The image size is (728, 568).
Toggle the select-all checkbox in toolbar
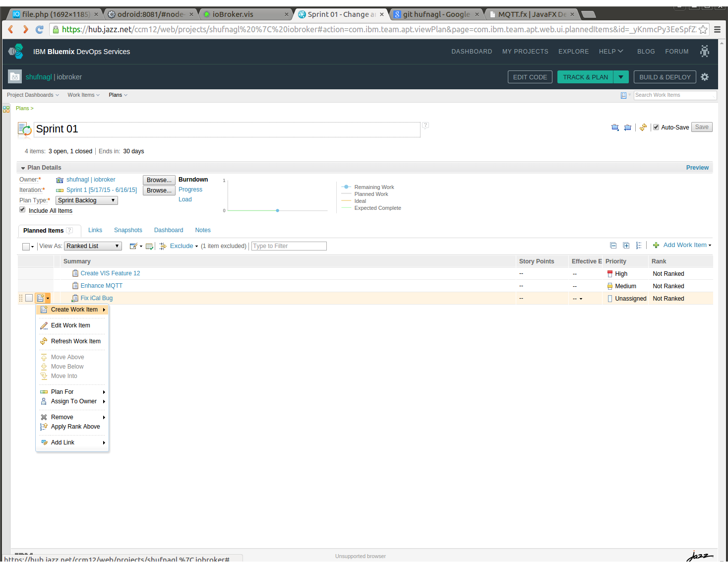[26, 247]
